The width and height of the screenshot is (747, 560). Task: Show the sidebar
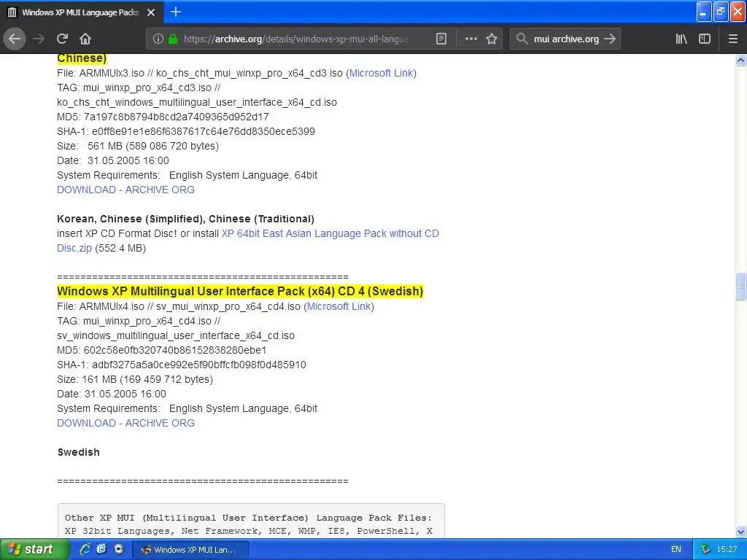click(x=705, y=39)
